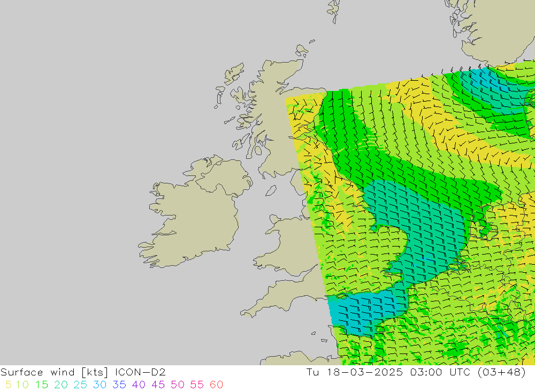Click the date 'Tu 18-03-2025 03:00 UTC (03+48)'
This screenshot has width=535, height=392.
(416, 372)
